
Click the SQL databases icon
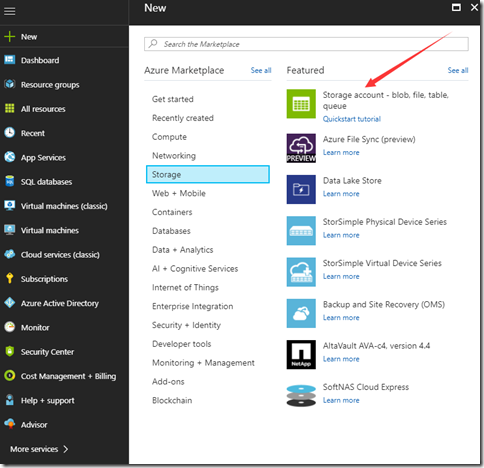[x=10, y=181]
